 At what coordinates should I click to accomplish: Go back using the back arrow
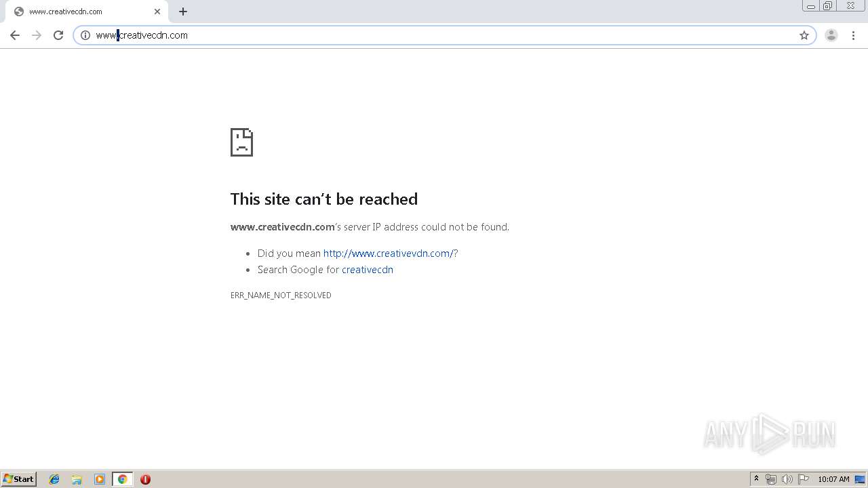coord(15,35)
